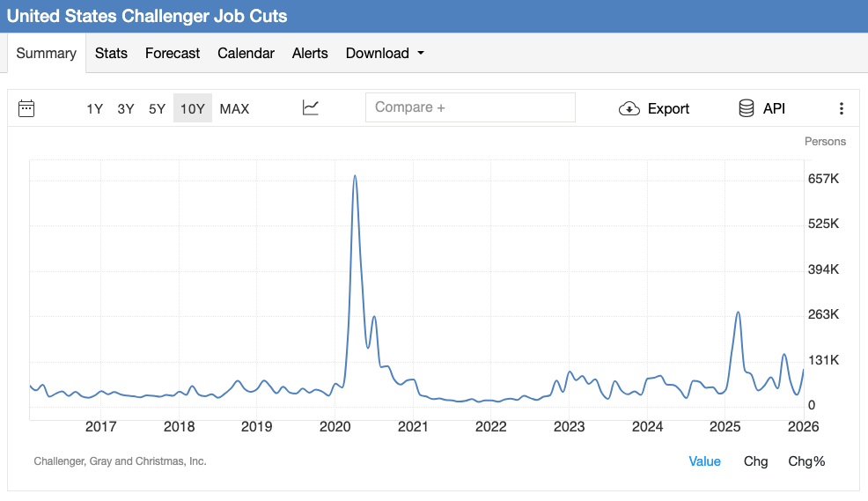Click the 263K axis label
The width and height of the screenshot is (868, 501).
[x=823, y=314]
